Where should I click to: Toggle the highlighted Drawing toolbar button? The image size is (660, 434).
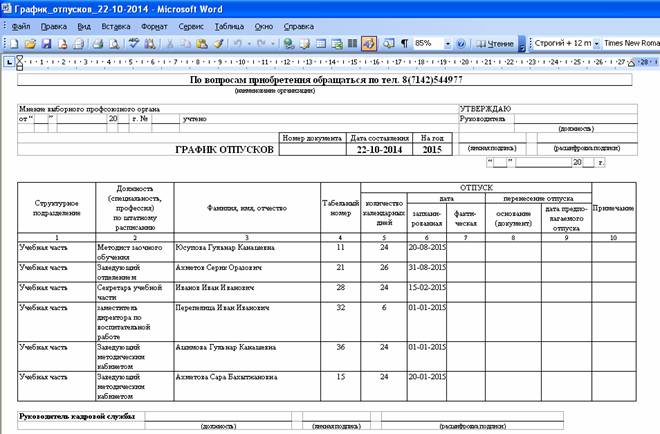click(369, 43)
